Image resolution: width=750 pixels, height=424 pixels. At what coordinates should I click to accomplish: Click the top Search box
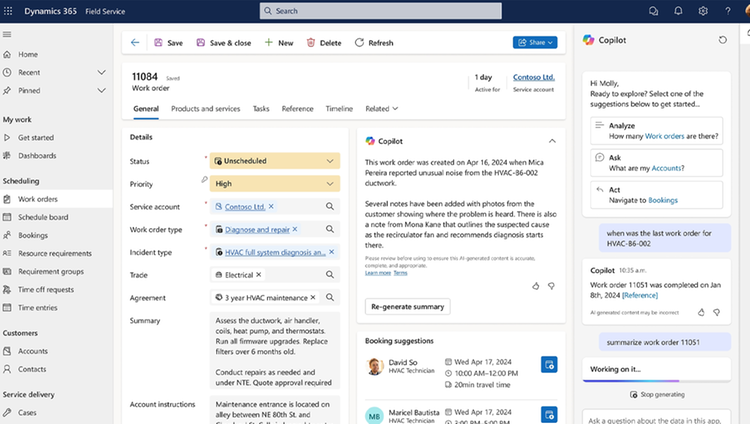(x=381, y=11)
